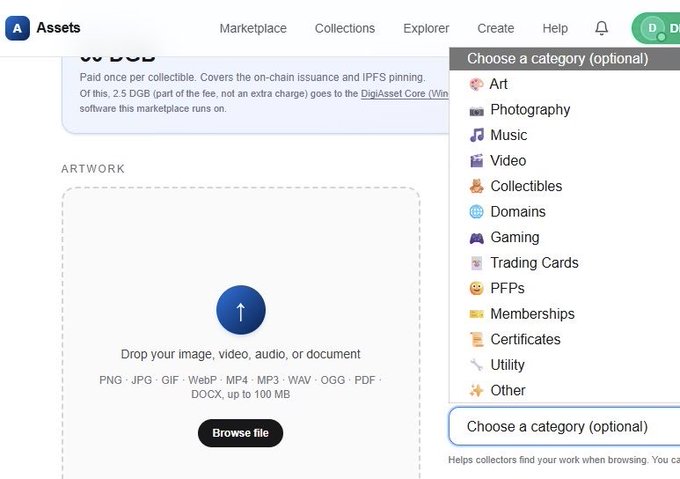Choose PFPs from the category list
This screenshot has height=479, width=680.
tap(565, 289)
